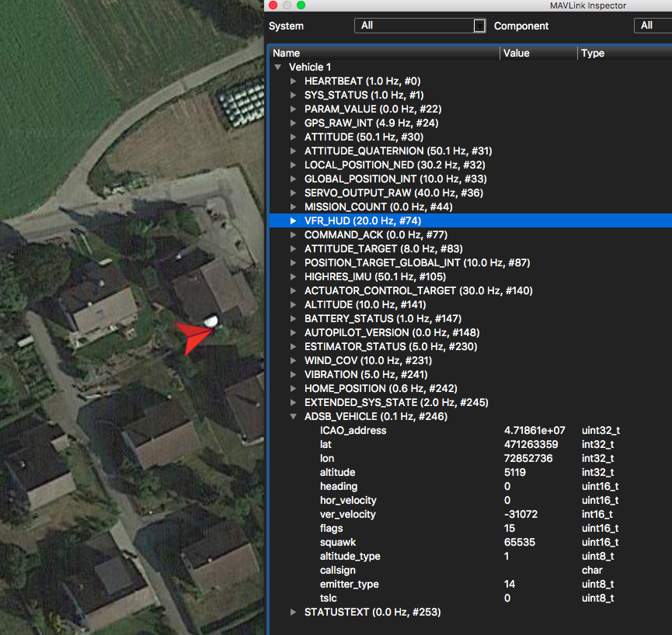Click the dropdown arrow icon in the System field

[x=479, y=25]
